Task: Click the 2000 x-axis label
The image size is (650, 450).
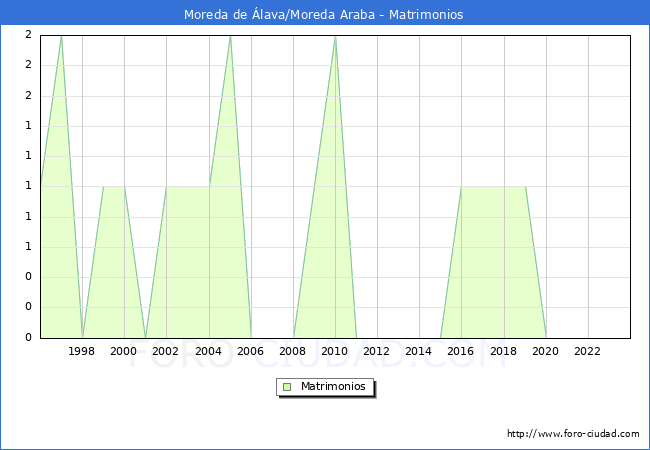Action: [124, 351]
